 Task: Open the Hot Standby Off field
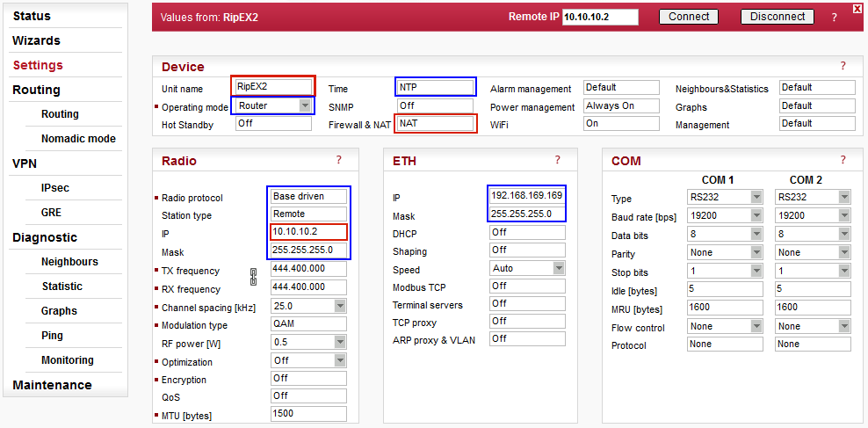[x=273, y=123]
